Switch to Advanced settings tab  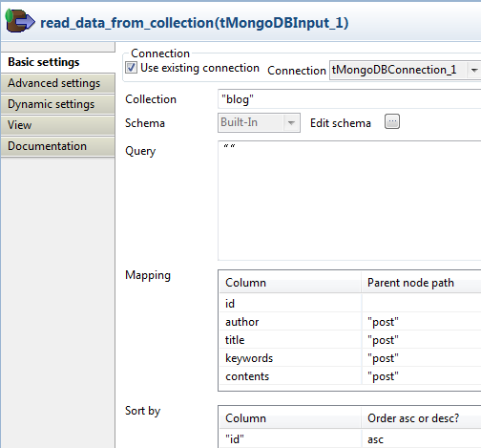click(57, 83)
